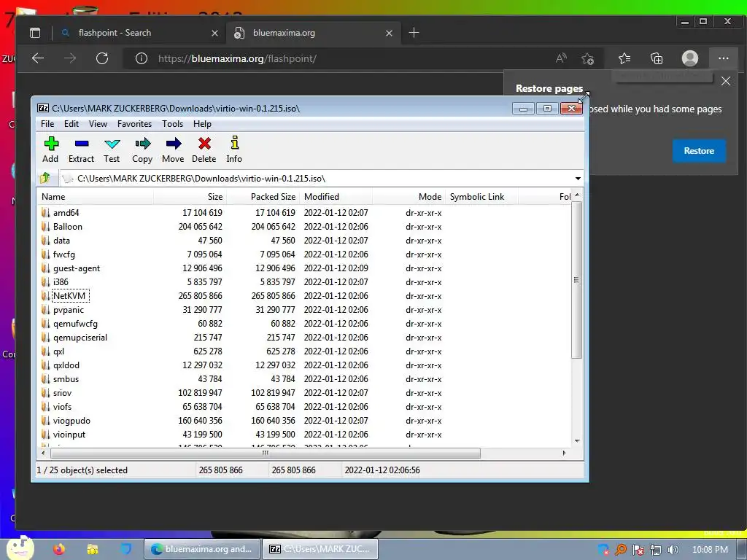Launch Firefox from the taskbar
This screenshot has height=560, width=747.
pyautogui.click(x=59, y=549)
